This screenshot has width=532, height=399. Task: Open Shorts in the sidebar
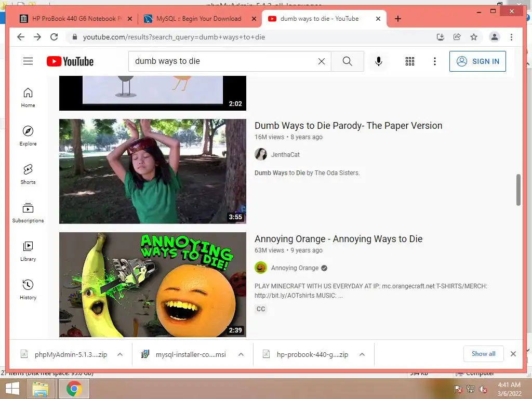pyautogui.click(x=28, y=175)
